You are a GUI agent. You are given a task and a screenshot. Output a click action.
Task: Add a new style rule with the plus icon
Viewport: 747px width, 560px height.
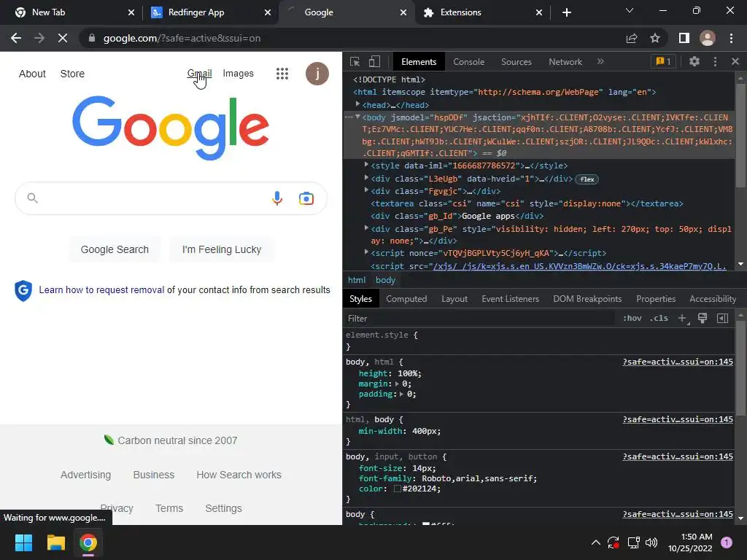coord(683,319)
